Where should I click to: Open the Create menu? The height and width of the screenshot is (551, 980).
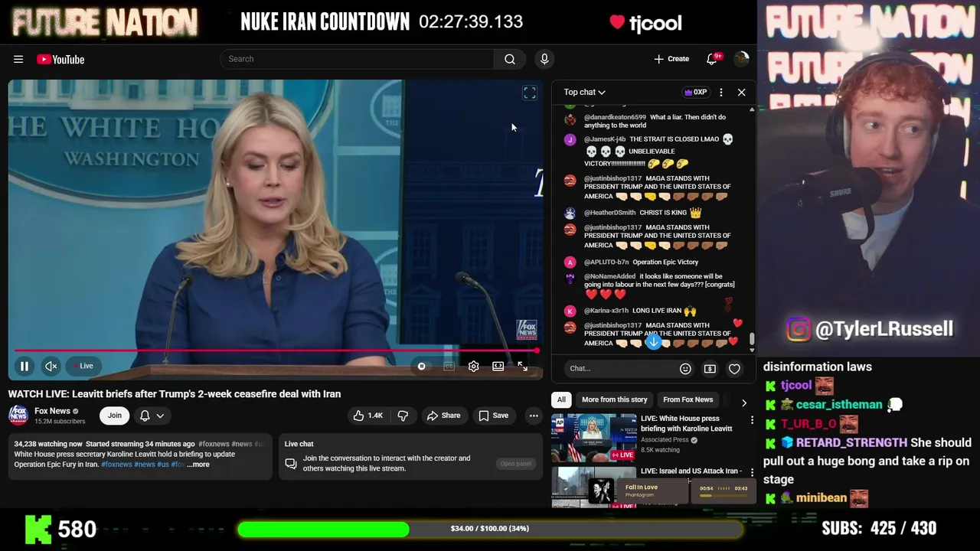coord(671,59)
